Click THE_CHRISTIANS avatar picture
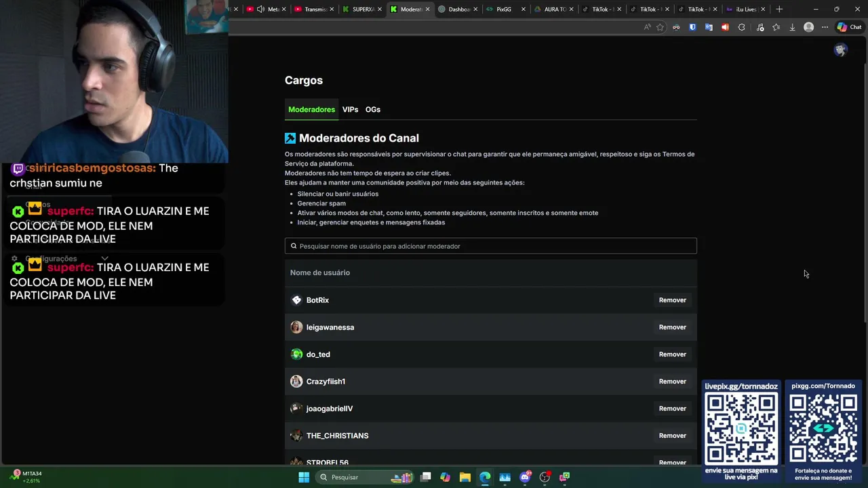This screenshot has height=488, width=868. coord(296,436)
